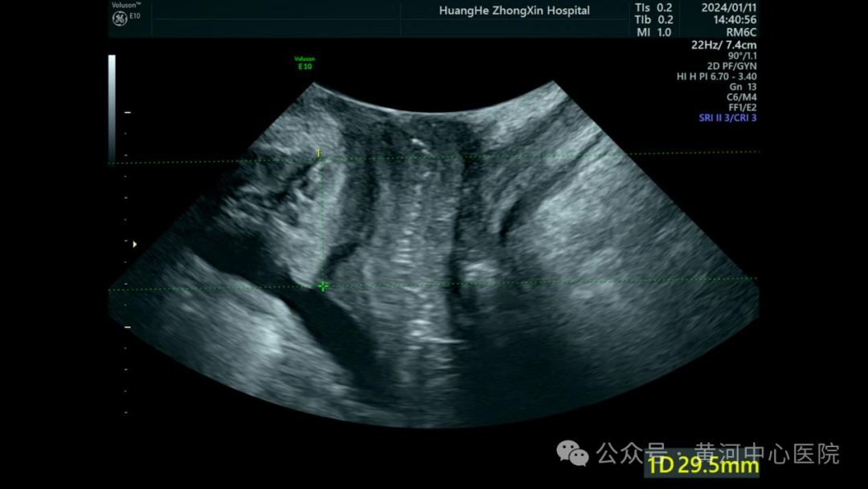Click the HuangHe ZhongXin Hospital header text

click(x=514, y=10)
